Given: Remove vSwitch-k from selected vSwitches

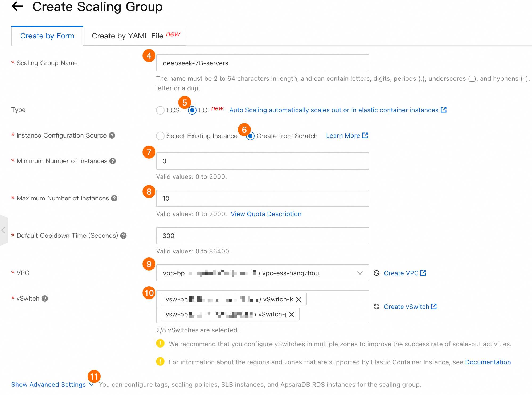Looking at the screenshot, I should [x=299, y=300].
